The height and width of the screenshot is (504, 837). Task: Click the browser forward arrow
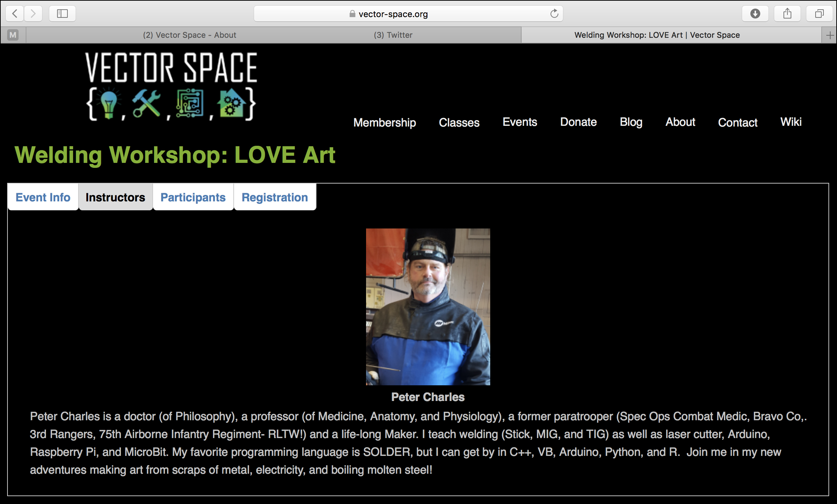point(33,14)
